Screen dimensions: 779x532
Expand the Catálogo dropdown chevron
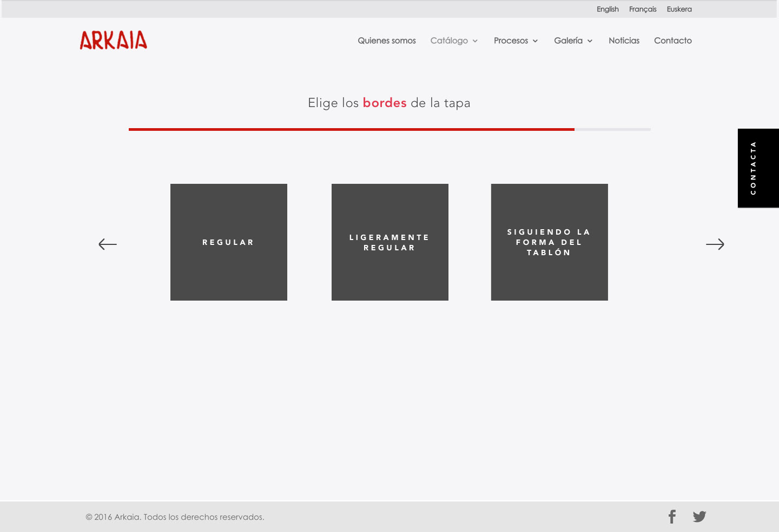[x=475, y=41]
